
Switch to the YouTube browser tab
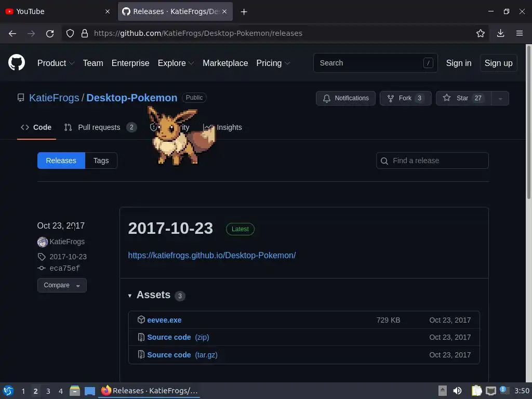pyautogui.click(x=58, y=11)
